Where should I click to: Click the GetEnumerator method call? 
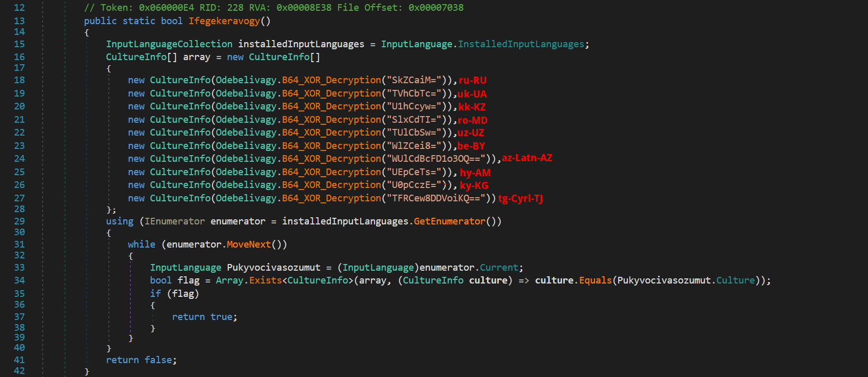[x=449, y=221]
